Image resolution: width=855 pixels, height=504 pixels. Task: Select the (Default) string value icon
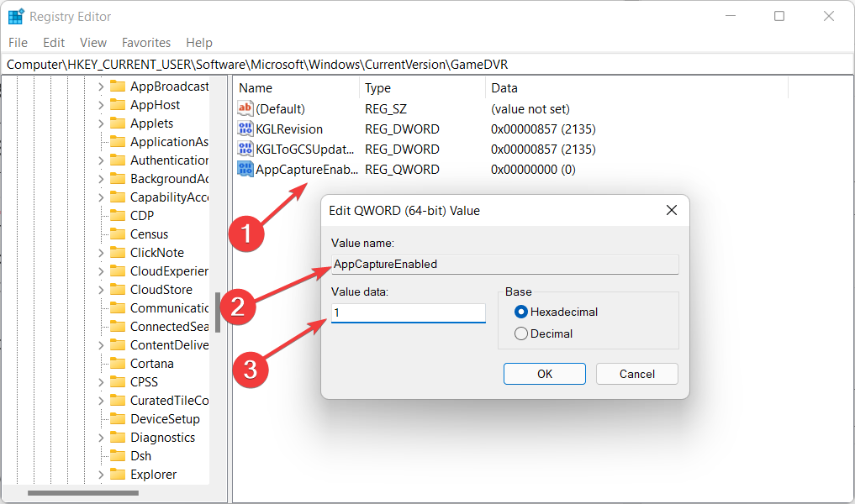(245, 108)
